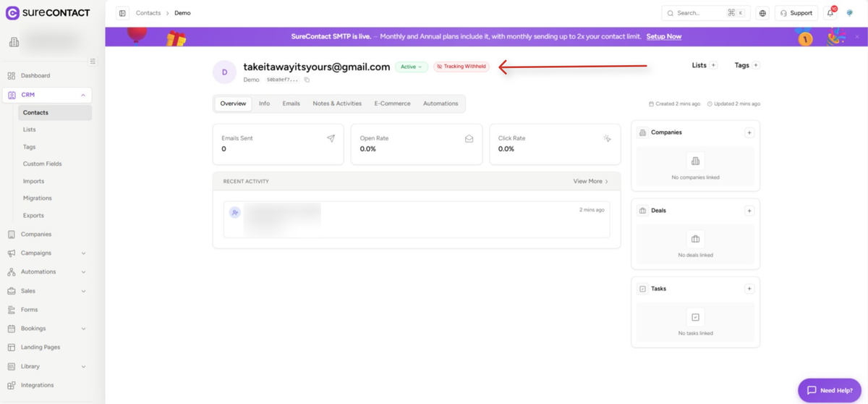Open the user avatar menu
The width and height of the screenshot is (868, 404).
850,13
